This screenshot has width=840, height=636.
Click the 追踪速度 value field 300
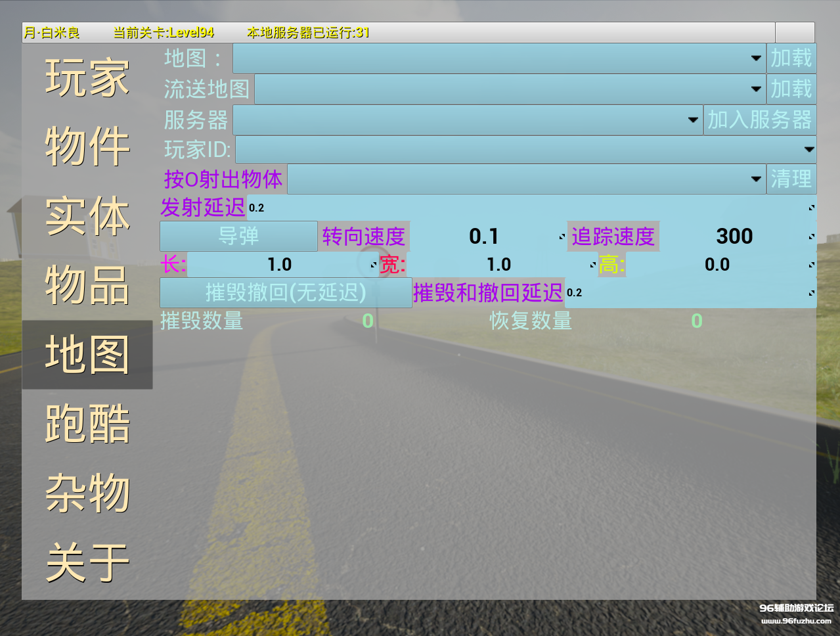[x=738, y=237]
